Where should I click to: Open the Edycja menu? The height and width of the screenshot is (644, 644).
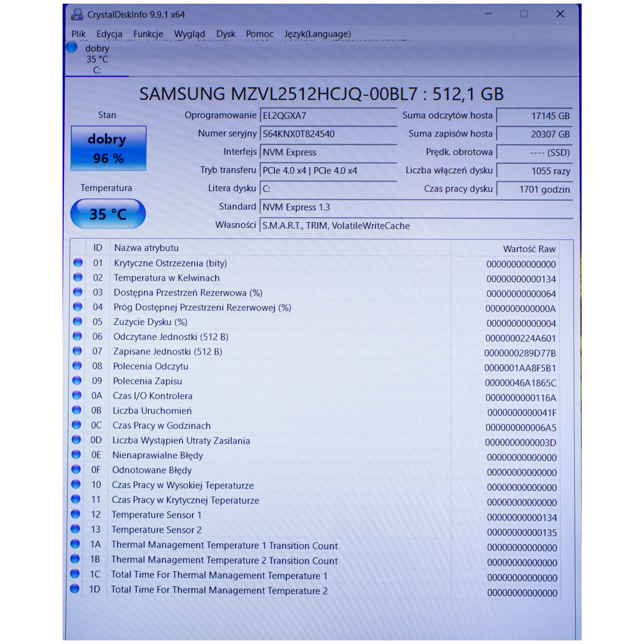(x=109, y=34)
